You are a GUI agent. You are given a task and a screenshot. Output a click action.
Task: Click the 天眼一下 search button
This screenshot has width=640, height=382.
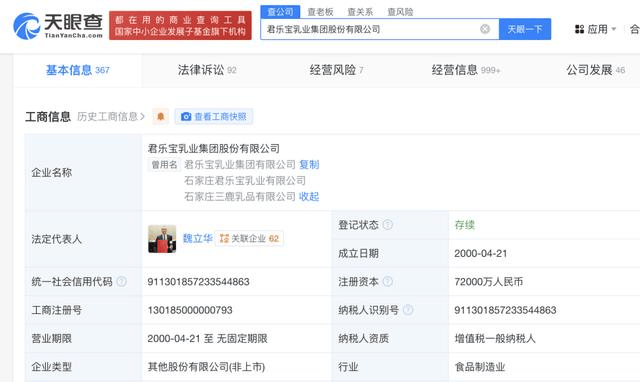(525, 29)
